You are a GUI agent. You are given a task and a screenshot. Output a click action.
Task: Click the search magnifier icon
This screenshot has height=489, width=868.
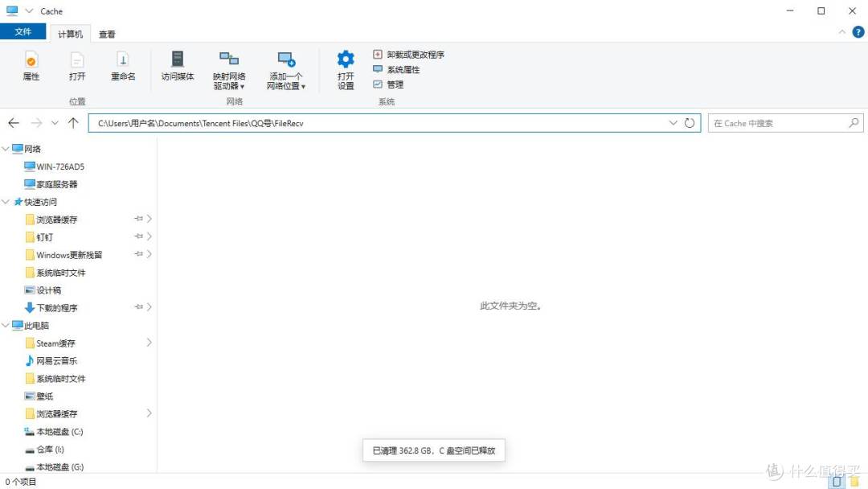pos(854,123)
